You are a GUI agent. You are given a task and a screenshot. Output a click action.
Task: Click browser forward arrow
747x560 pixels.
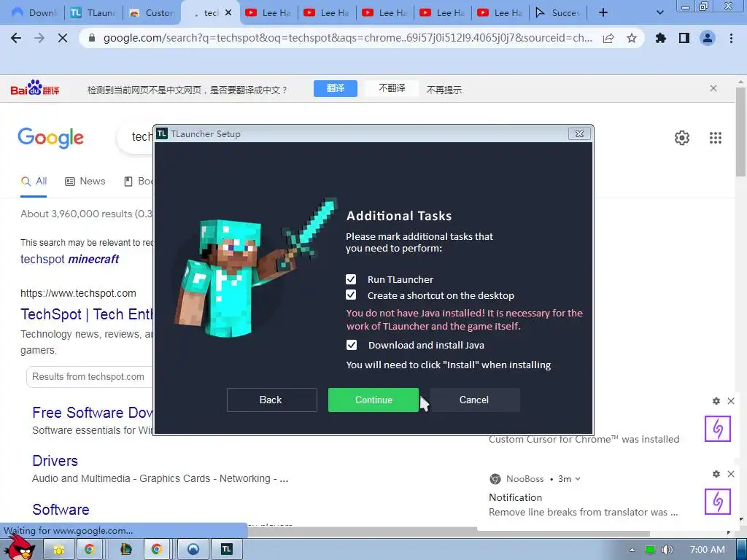(x=39, y=38)
